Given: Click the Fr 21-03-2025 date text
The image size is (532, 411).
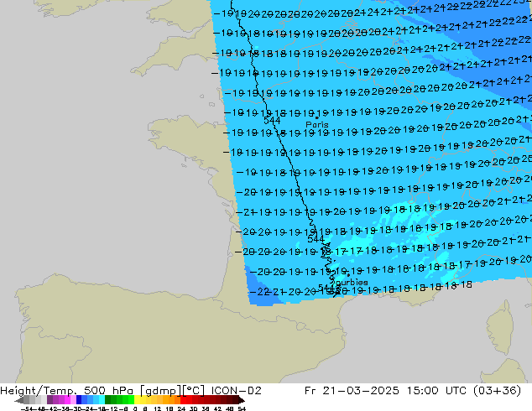Looking at the screenshot, I should pos(352,391).
